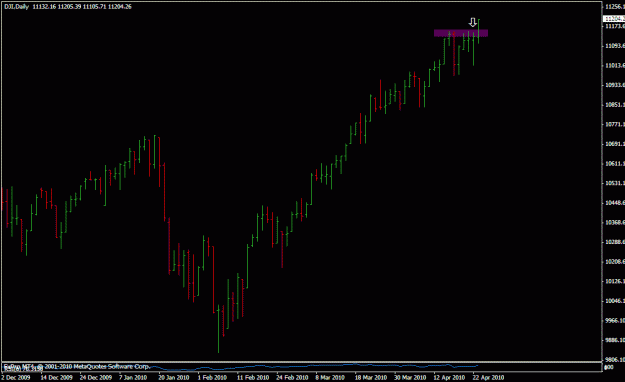Click the 12 Apr 2010 date label
The image size is (625, 382).
pos(449,377)
